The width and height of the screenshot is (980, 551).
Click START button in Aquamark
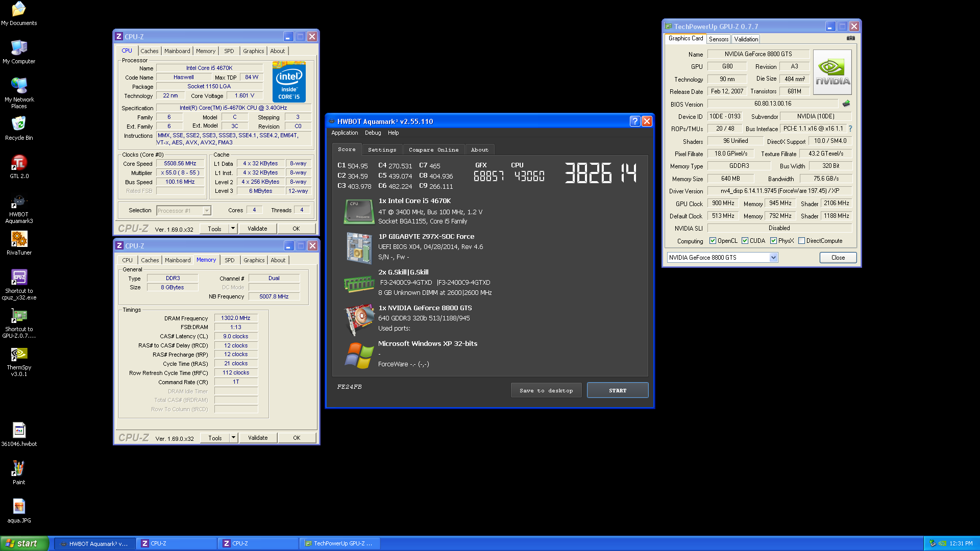(618, 390)
